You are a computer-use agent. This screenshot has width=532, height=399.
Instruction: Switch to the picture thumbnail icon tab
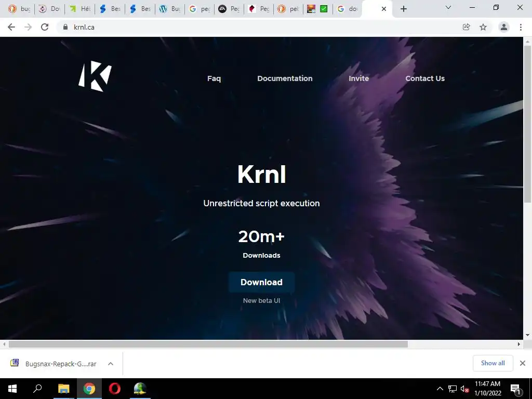(x=311, y=9)
